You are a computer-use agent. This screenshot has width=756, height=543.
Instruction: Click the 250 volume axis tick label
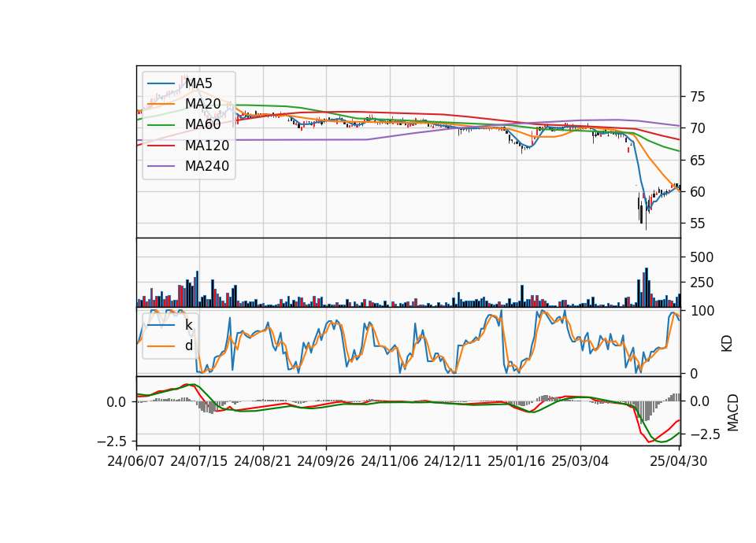pyautogui.click(x=702, y=283)
